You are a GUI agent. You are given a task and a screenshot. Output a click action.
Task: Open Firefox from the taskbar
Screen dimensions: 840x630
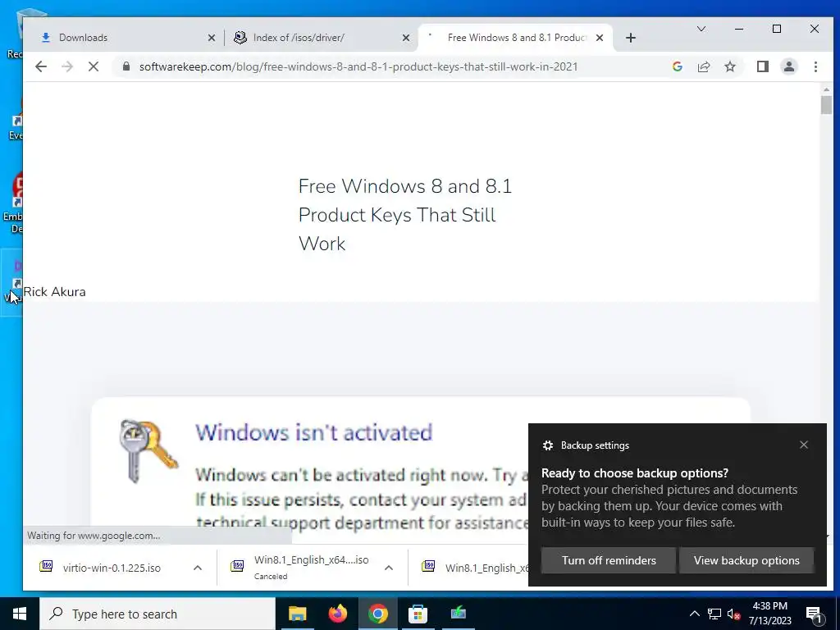click(337, 614)
